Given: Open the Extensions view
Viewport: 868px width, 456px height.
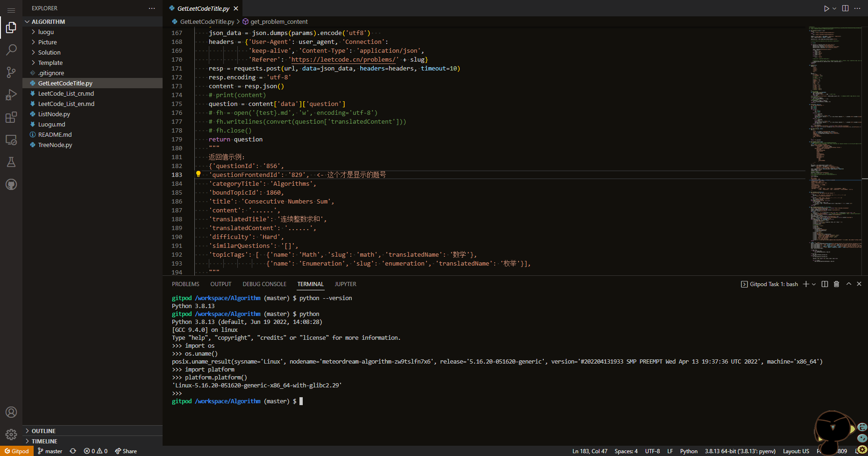Looking at the screenshot, I should pyautogui.click(x=11, y=117).
